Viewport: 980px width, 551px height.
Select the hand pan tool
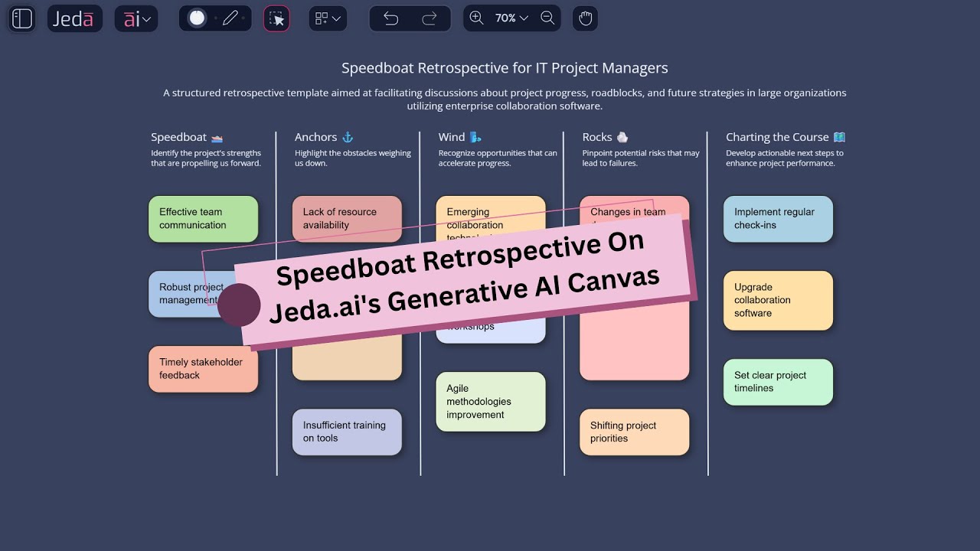tap(586, 18)
